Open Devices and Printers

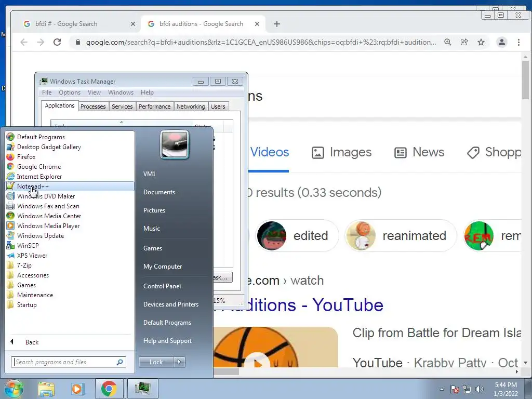point(170,304)
